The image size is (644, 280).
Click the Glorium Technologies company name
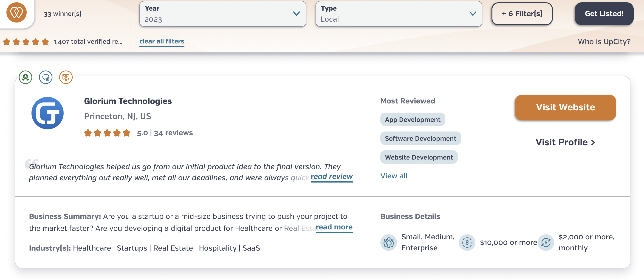click(x=128, y=101)
